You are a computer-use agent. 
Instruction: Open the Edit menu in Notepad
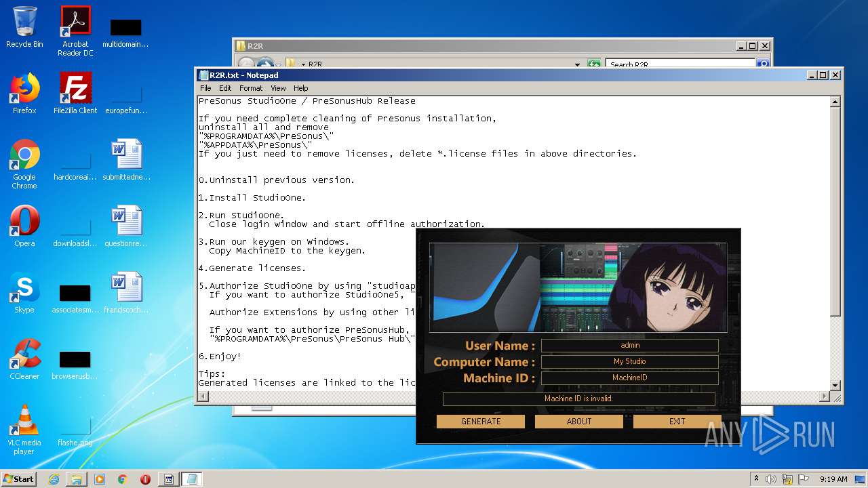coord(225,88)
